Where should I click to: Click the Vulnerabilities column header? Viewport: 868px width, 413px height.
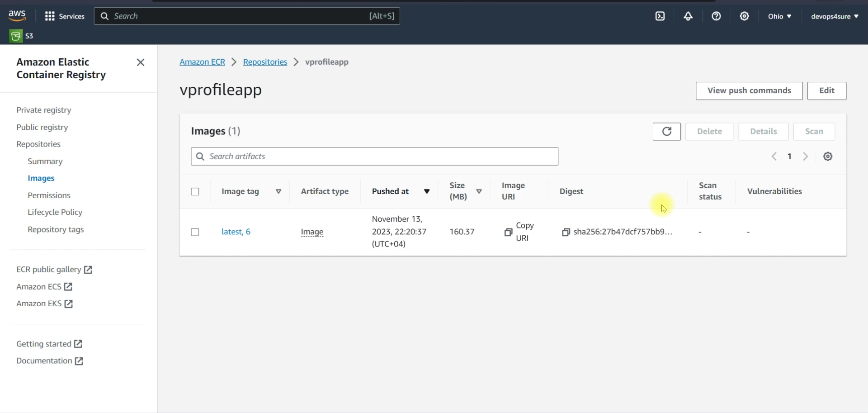(x=774, y=192)
